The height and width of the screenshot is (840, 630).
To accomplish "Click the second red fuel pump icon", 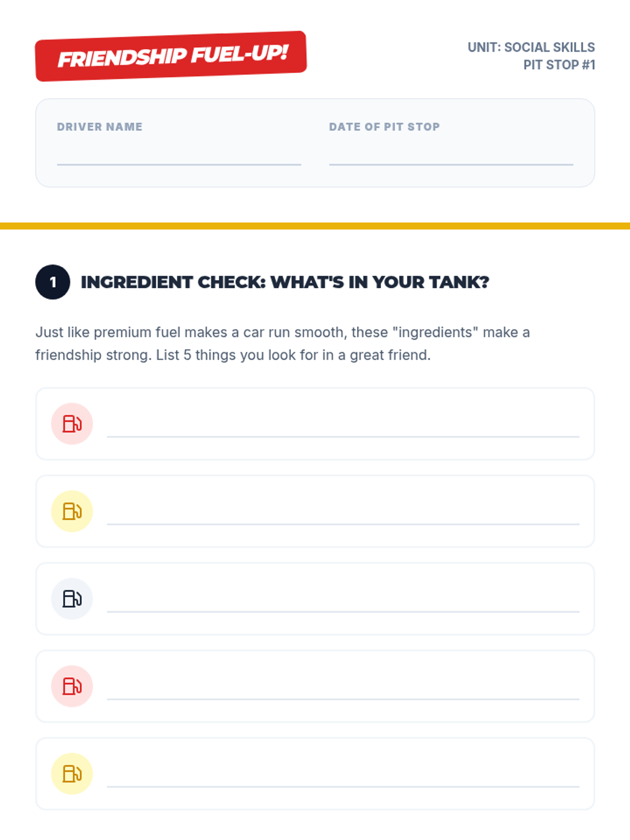I will point(72,686).
